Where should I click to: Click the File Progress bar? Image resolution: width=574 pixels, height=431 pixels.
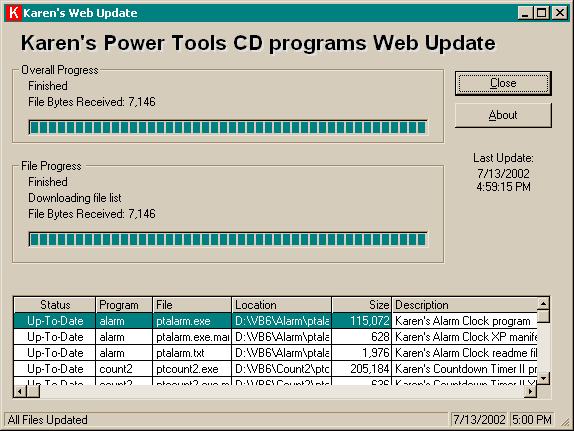coord(228,239)
